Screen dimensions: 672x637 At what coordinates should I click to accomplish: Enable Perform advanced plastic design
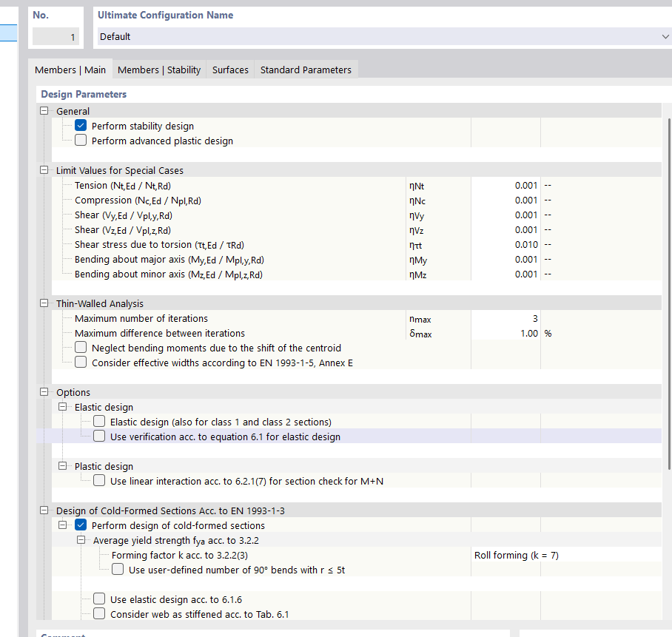click(x=81, y=141)
